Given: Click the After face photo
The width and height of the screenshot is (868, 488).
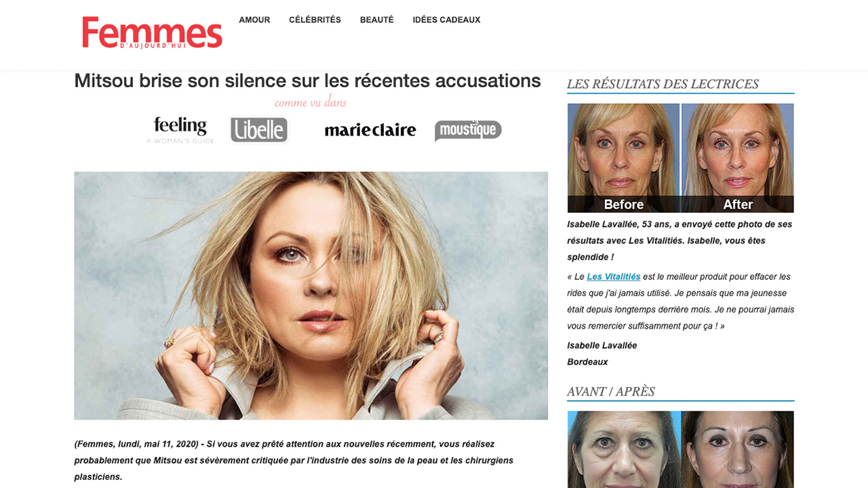Looking at the screenshot, I should tap(738, 158).
